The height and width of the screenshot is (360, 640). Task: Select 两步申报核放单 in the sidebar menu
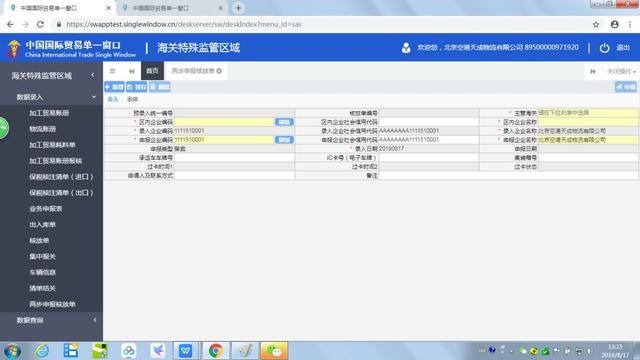(x=52, y=304)
